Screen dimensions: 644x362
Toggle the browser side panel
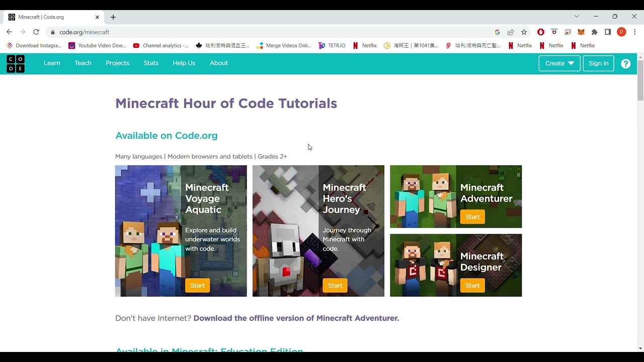(x=608, y=32)
